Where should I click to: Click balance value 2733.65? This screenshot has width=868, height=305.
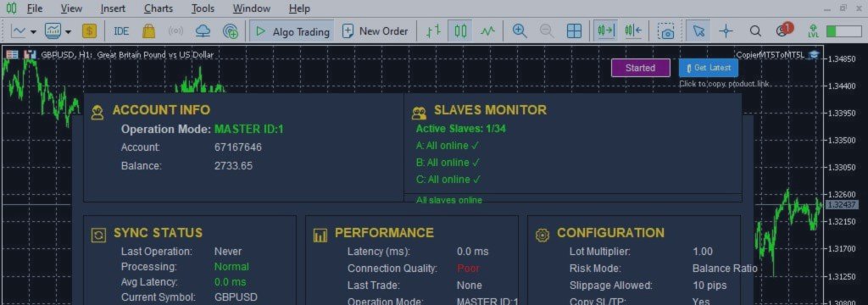233,165
